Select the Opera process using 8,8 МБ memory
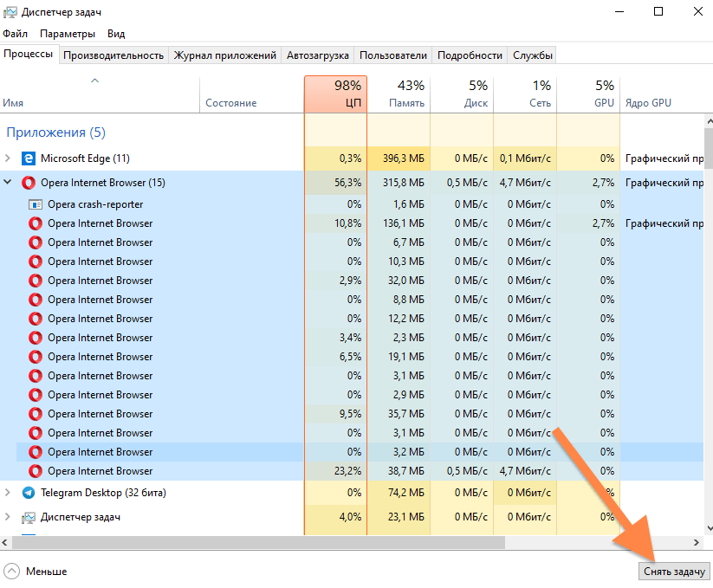The height and width of the screenshot is (588, 713). point(352,300)
